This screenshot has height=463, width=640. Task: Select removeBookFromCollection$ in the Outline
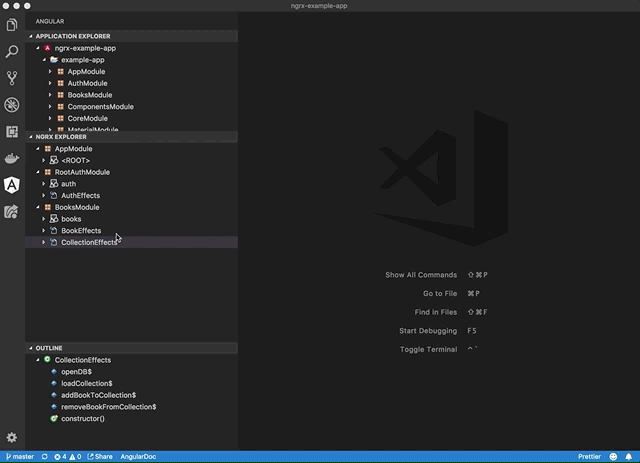pyautogui.click(x=131, y=407)
